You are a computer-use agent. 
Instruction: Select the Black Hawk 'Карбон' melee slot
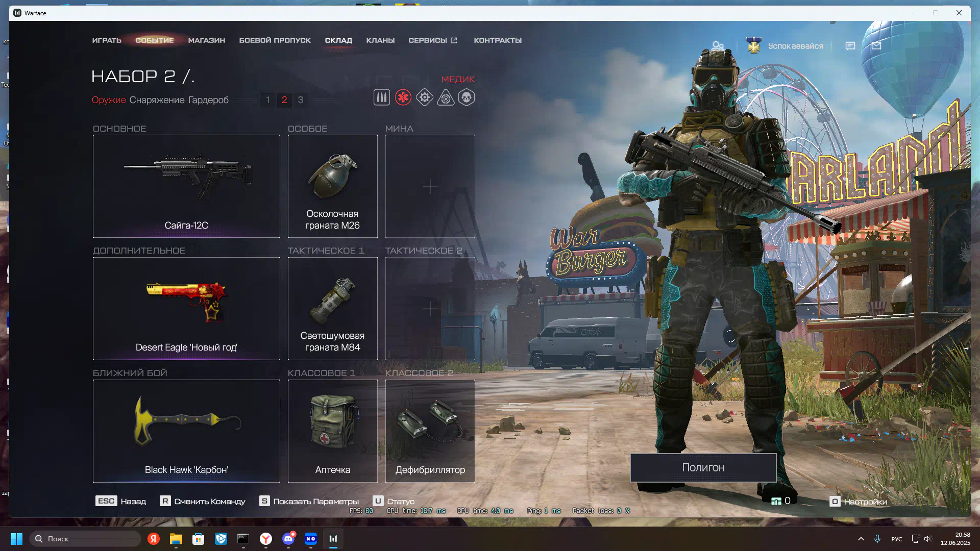pos(186,431)
